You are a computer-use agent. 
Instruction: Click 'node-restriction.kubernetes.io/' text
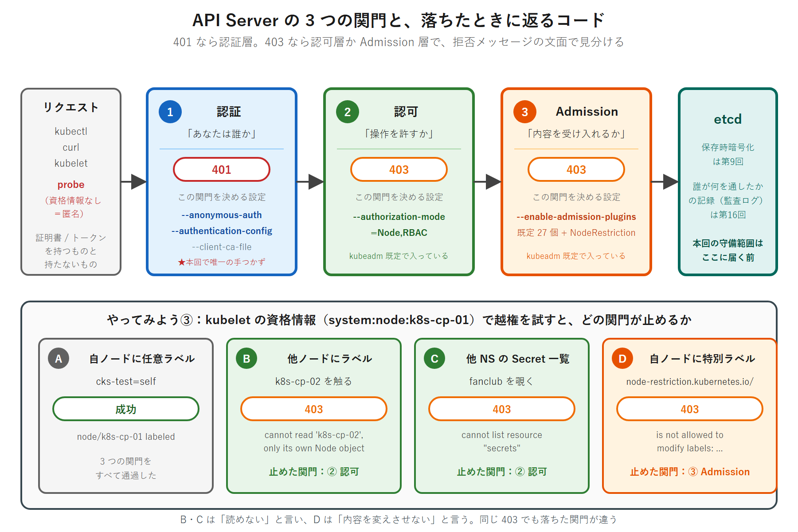click(690, 382)
